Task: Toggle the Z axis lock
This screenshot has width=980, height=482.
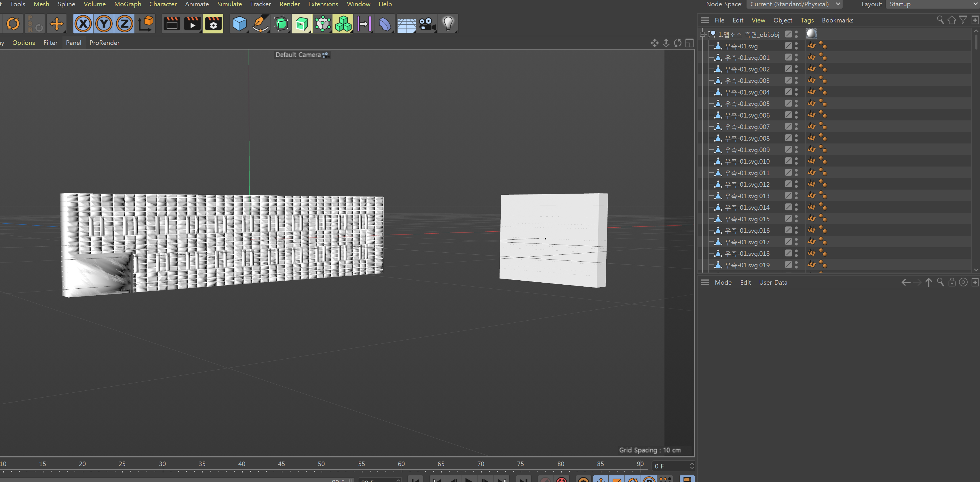Action: coord(124,24)
